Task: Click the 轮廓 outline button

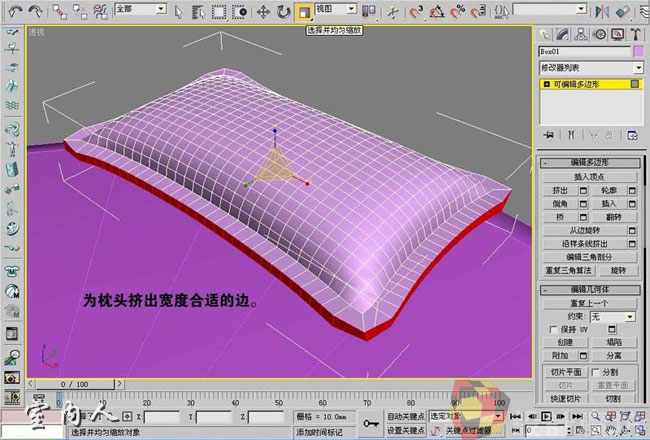Action: 609,190
